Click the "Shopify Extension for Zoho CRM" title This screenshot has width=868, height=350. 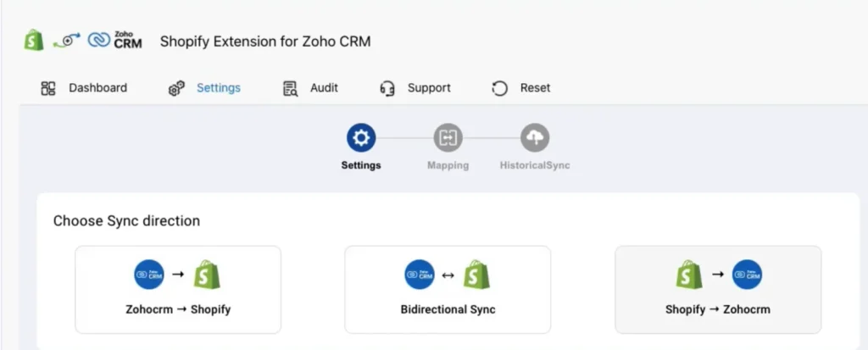[265, 42]
